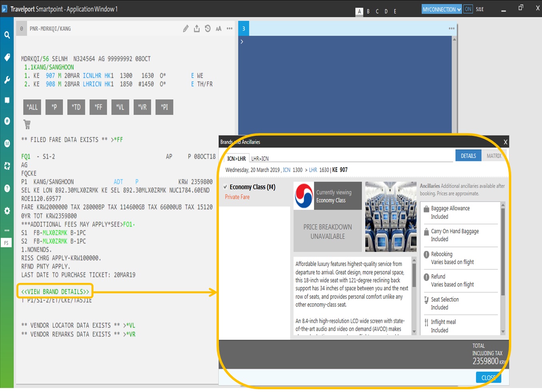This screenshot has width=542, height=392.
Task: Open help question mark sidebar icon
Action: click(7, 188)
